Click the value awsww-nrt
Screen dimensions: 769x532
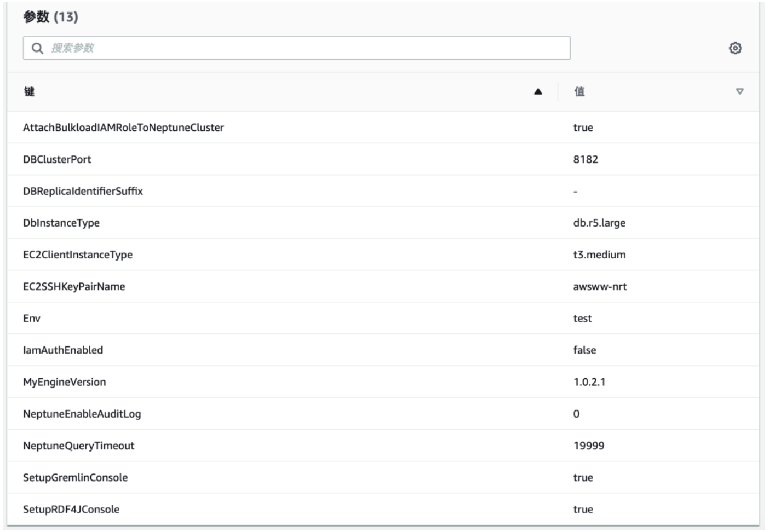click(x=600, y=286)
